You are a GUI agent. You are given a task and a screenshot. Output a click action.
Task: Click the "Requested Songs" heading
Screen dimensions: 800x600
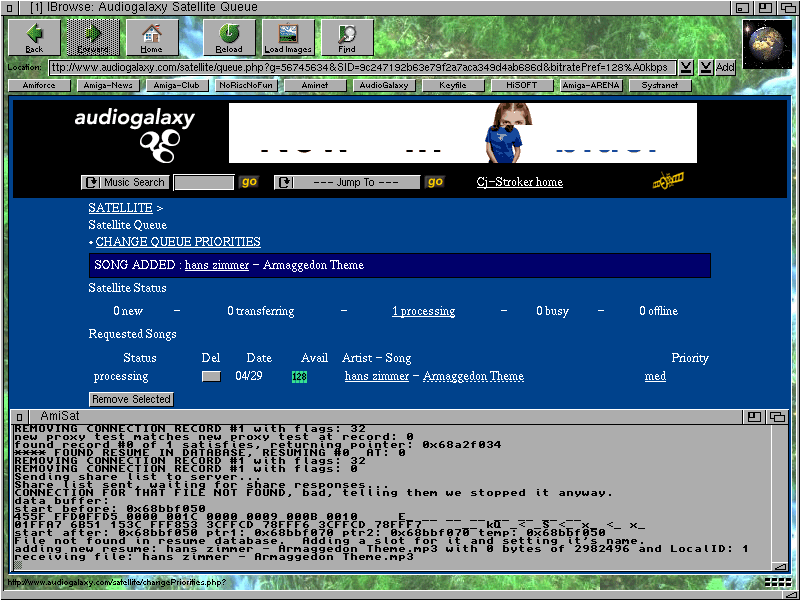click(132, 334)
